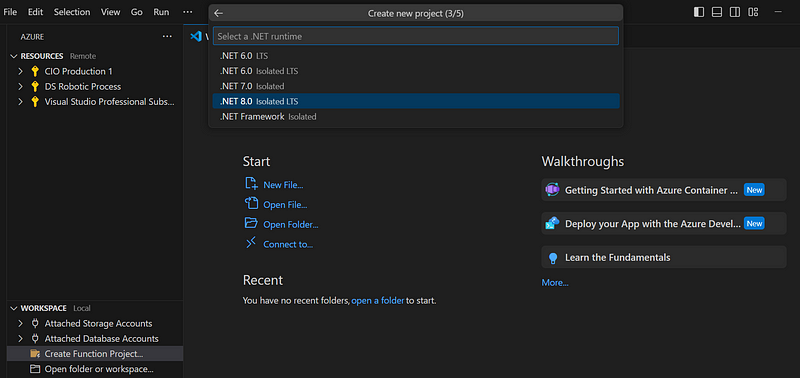Open the Run menu
Viewport: 800px width, 378px height.
[x=161, y=12]
